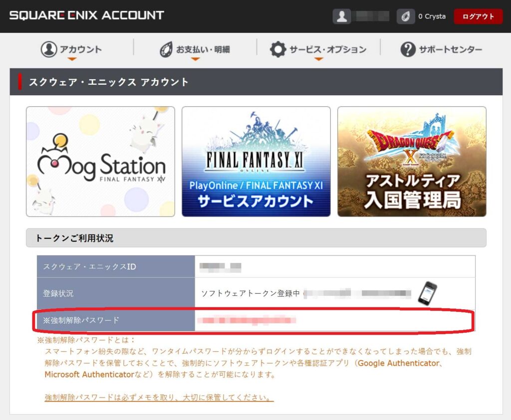Click the お支払い・明細 crystal icon

[x=166, y=49]
